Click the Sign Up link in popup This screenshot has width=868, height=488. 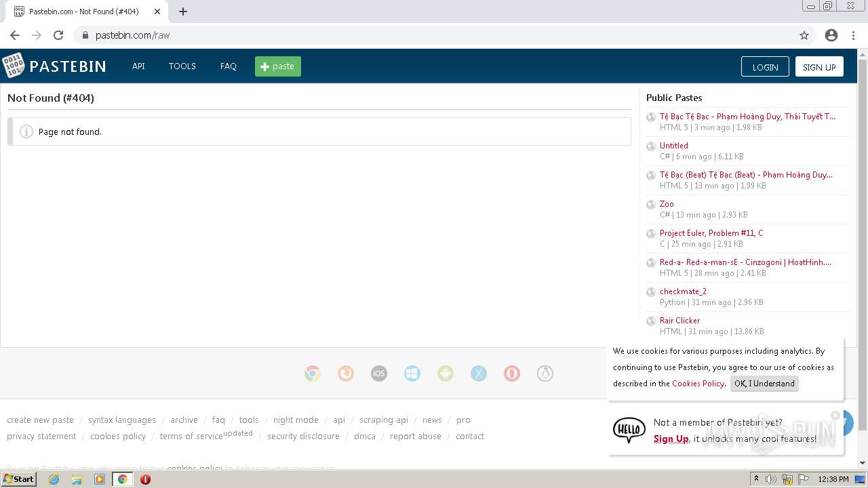point(671,439)
